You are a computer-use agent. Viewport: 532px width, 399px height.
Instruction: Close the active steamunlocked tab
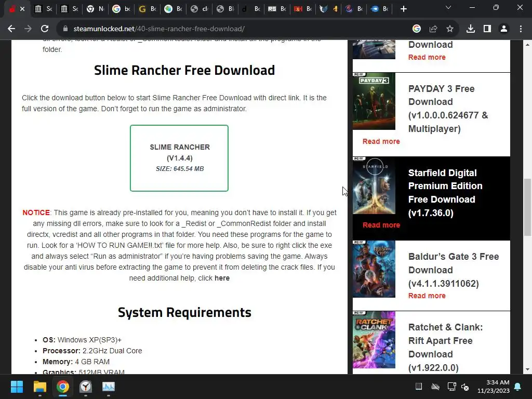tap(22, 9)
